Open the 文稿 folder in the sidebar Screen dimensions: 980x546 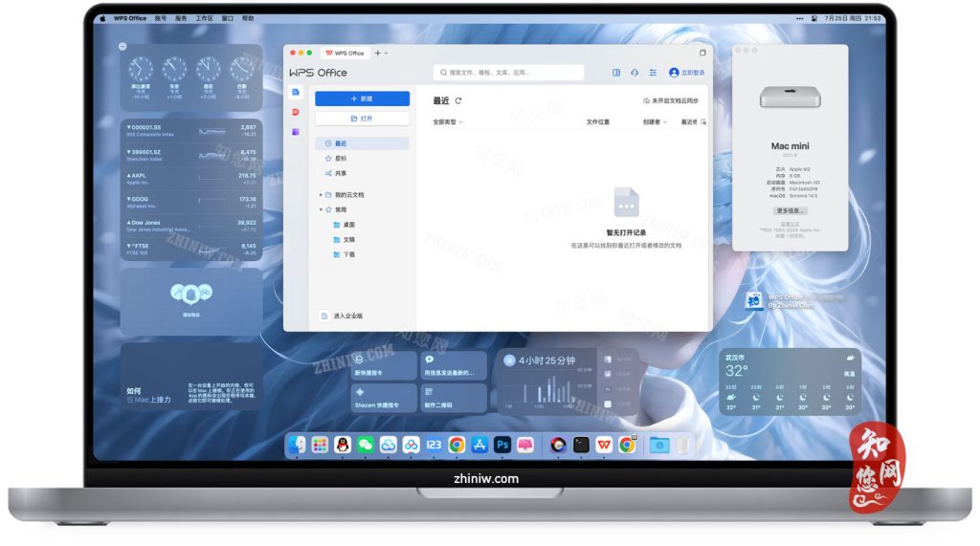(x=345, y=240)
